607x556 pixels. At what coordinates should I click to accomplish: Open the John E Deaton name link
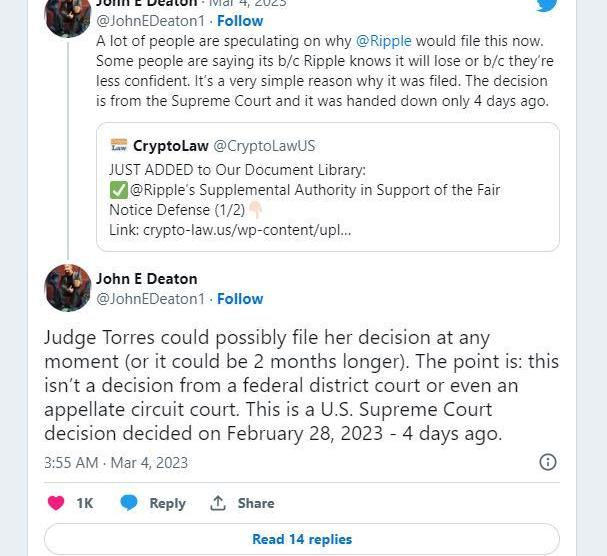click(147, 278)
